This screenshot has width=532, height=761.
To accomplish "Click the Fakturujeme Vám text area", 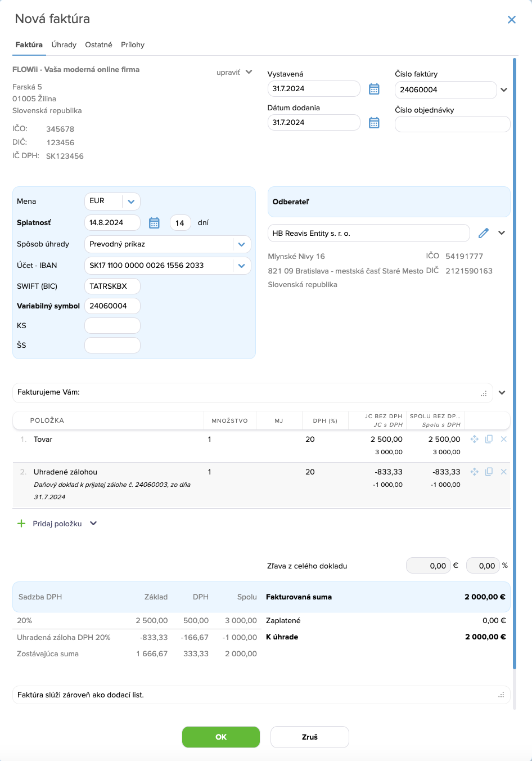I will coord(253,393).
